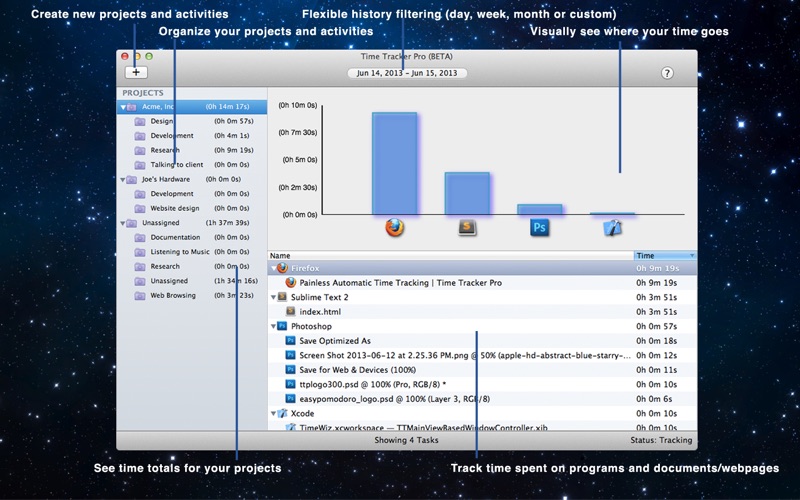Click the Status: Tracking text
The image size is (800, 500).
tap(661, 440)
